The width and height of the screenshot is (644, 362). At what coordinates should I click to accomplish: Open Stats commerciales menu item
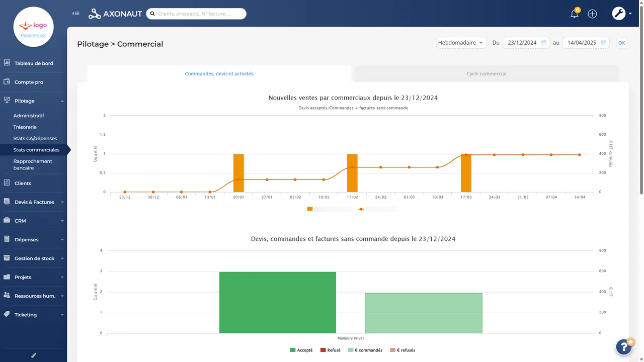tap(36, 150)
